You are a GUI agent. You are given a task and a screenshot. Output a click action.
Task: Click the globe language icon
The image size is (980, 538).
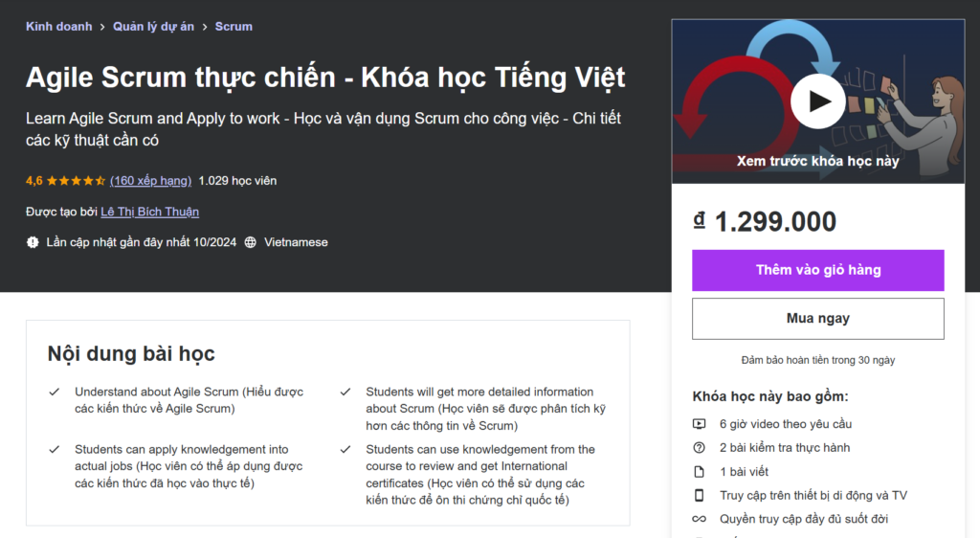click(250, 242)
